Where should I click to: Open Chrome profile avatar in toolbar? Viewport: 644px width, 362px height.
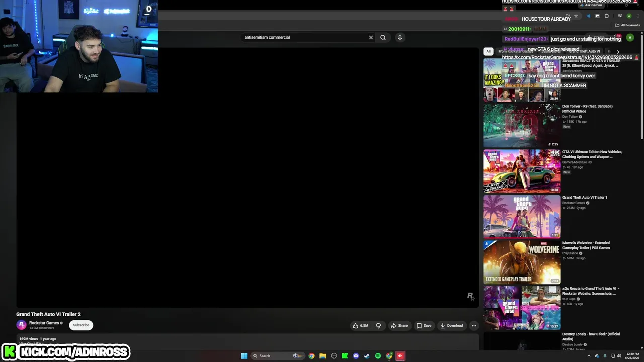[629, 16]
